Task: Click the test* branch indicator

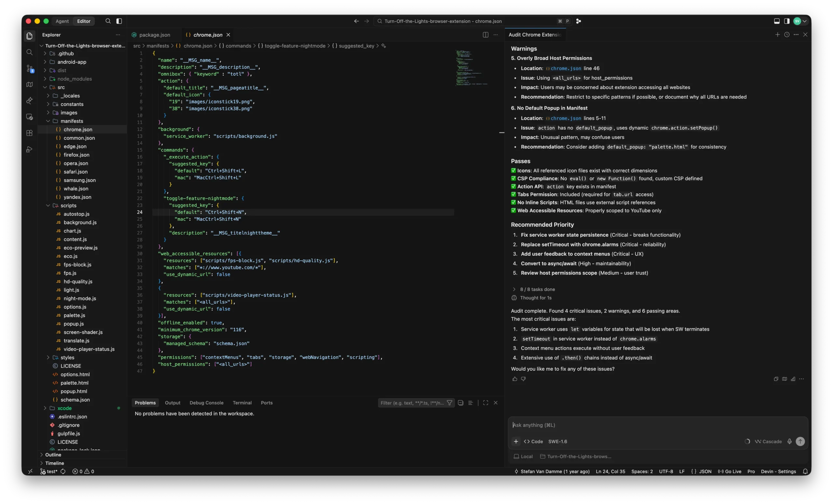Action: click(49, 471)
